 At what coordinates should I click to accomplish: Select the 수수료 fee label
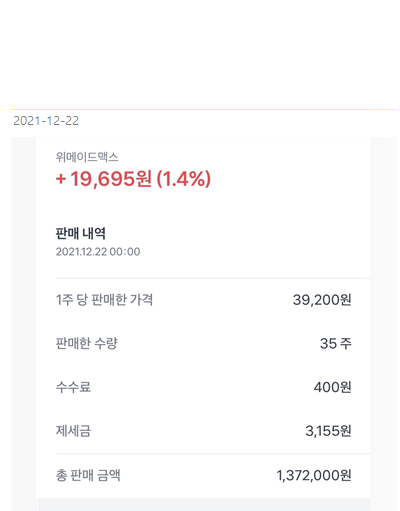73,387
